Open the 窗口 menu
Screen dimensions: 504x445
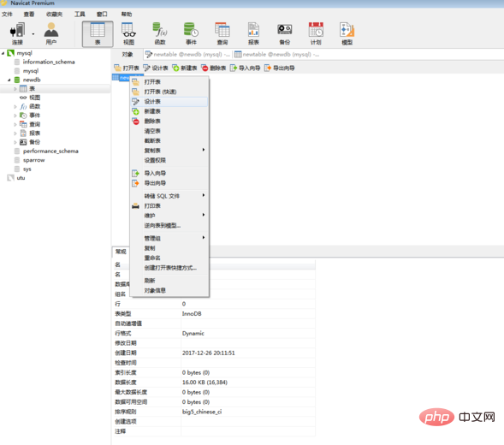click(102, 15)
